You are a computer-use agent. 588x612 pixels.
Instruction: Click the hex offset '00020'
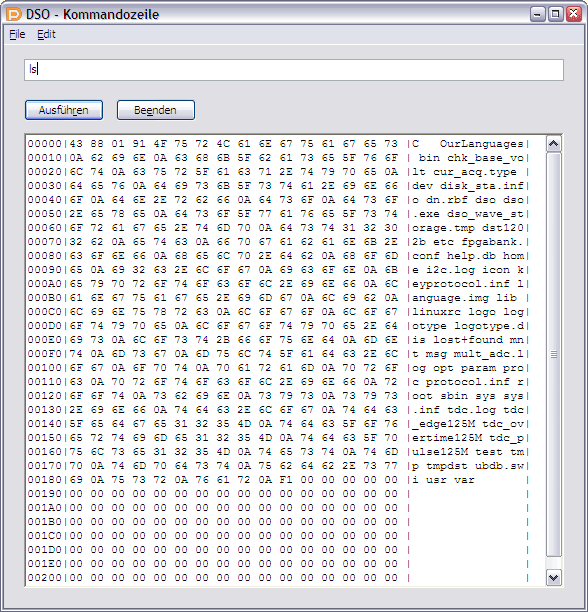(x=44, y=172)
